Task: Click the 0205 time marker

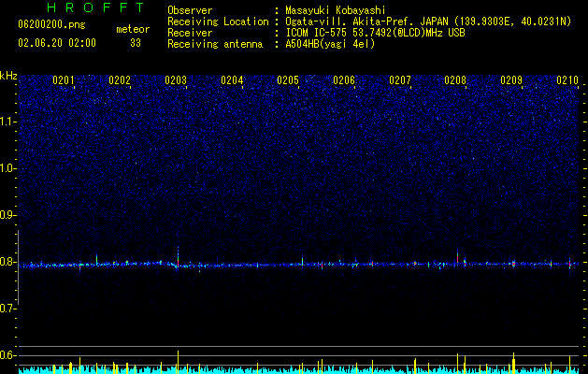Action: pos(288,80)
